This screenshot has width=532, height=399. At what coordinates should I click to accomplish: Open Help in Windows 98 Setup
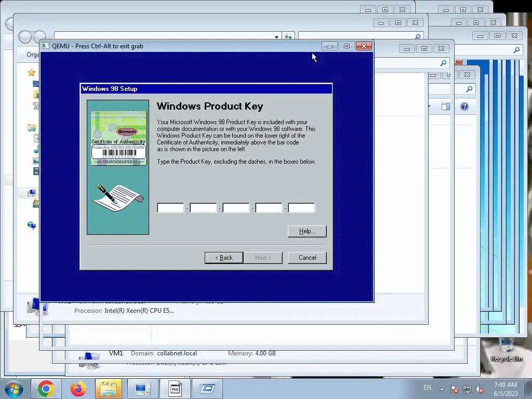click(x=307, y=231)
